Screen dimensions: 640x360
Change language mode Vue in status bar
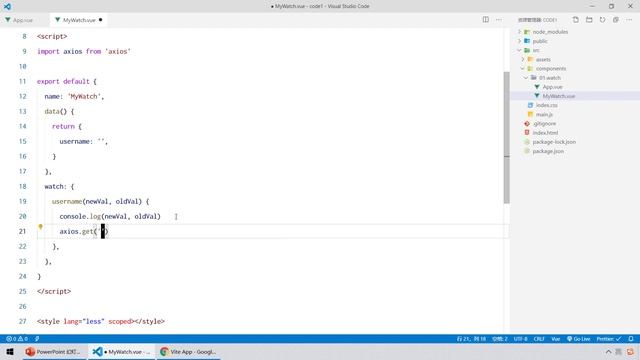point(556,339)
